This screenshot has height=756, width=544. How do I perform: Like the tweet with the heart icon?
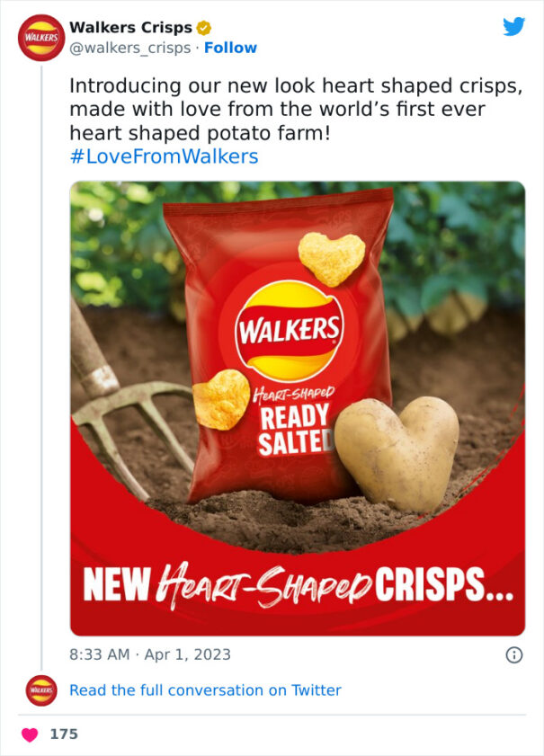30,734
